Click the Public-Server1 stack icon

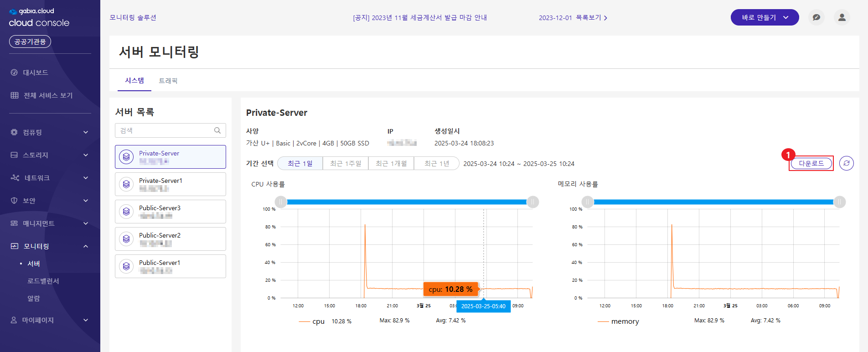click(x=126, y=266)
